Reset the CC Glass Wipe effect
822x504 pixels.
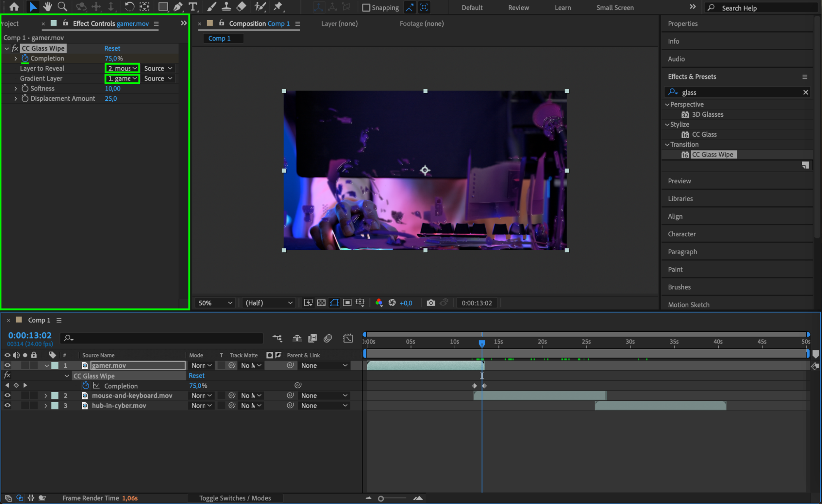112,49
